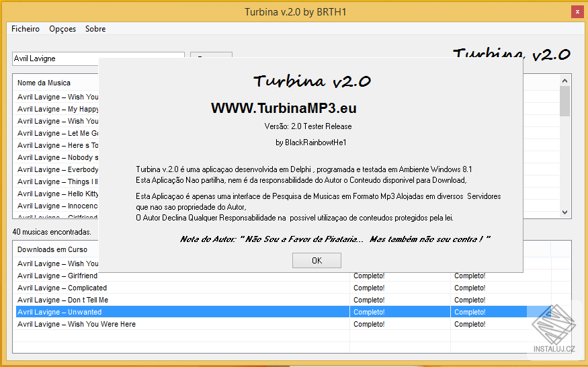Open the Opçoes menu
Viewport: 588px width, 367px height.
(x=62, y=29)
